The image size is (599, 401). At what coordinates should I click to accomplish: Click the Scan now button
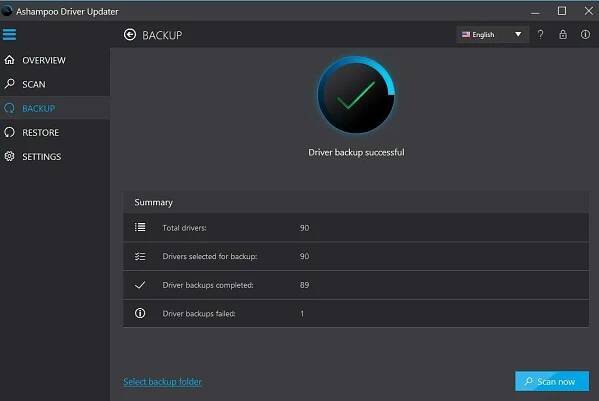tap(552, 381)
